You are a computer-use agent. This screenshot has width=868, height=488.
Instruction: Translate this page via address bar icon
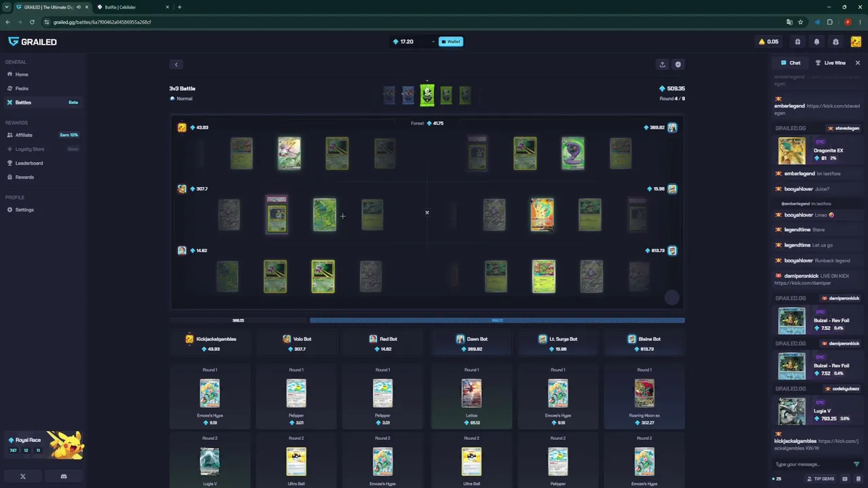click(789, 22)
